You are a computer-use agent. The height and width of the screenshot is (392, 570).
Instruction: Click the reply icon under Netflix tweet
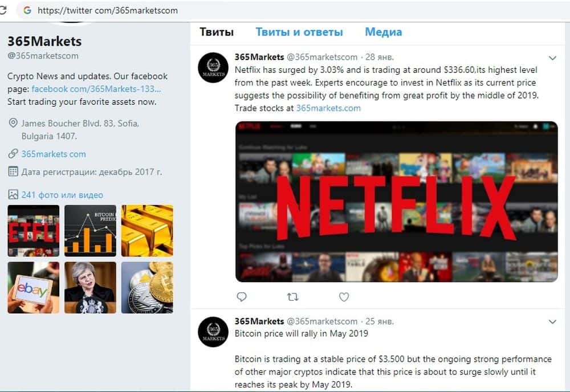(x=241, y=297)
